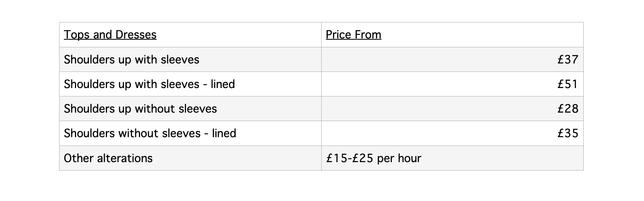Click the £28 price value
This screenshot has width=644, height=201.
click(568, 109)
